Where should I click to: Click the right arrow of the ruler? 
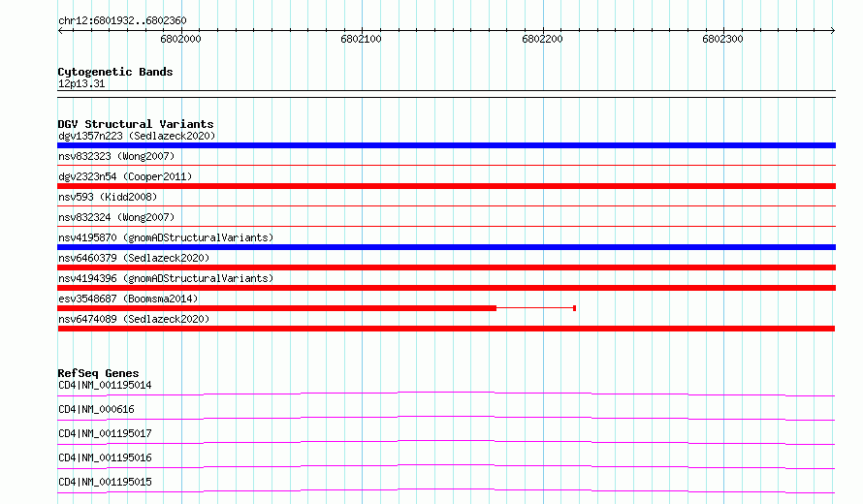[x=833, y=30]
